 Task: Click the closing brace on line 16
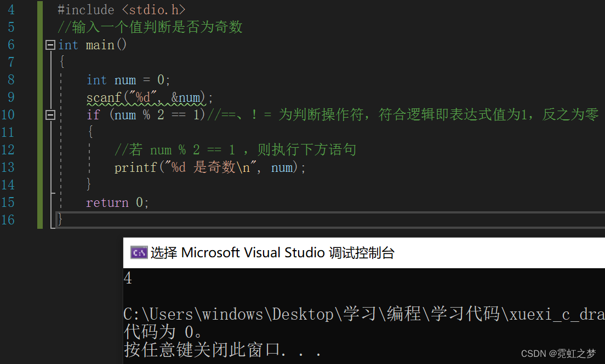coord(60,220)
